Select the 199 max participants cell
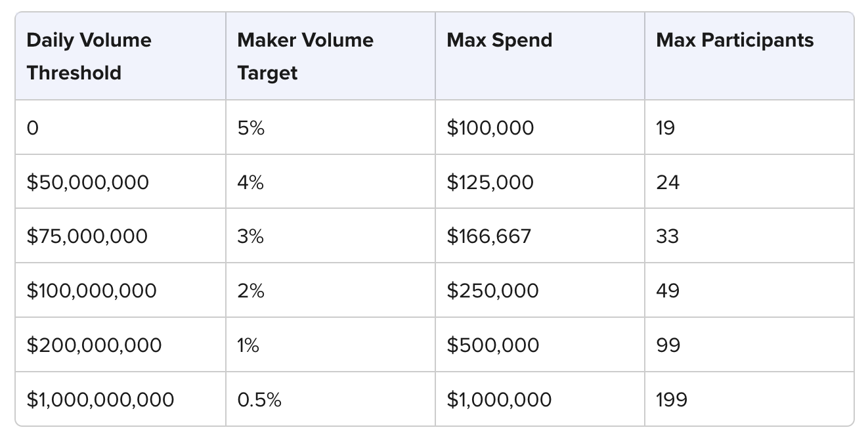868x436 pixels. pos(671,399)
